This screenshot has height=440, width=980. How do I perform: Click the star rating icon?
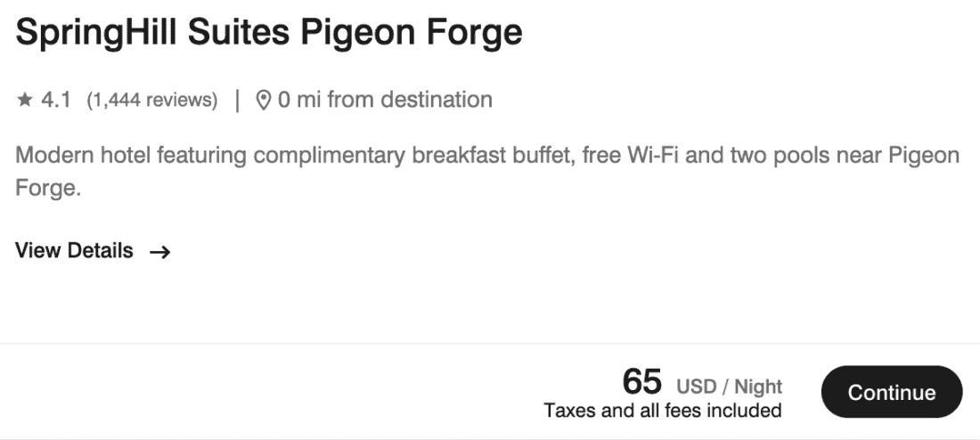point(24,101)
